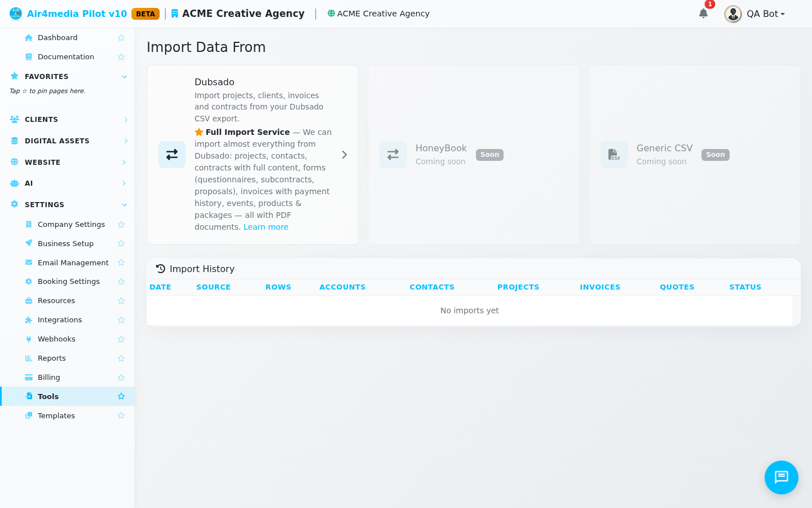The height and width of the screenshot is (508, 812).
Task: Sort import history by Date column
Action: pos(160,287)
